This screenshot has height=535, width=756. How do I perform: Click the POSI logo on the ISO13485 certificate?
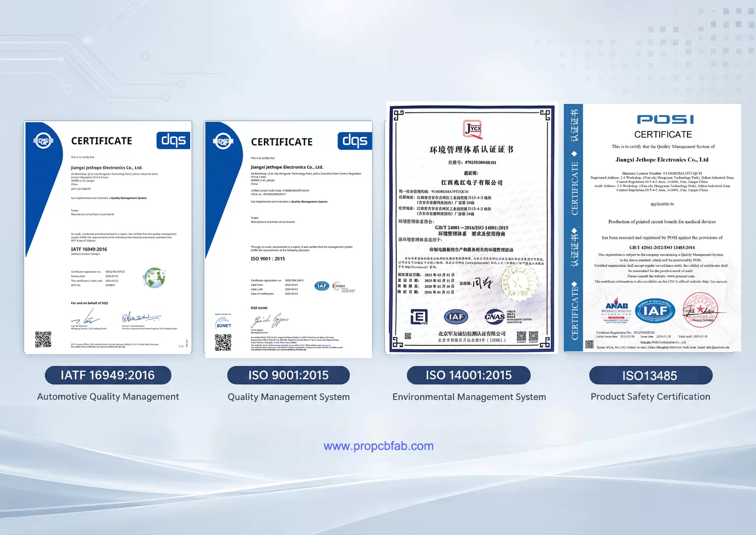pyautogui.click(x=665, y=119)
